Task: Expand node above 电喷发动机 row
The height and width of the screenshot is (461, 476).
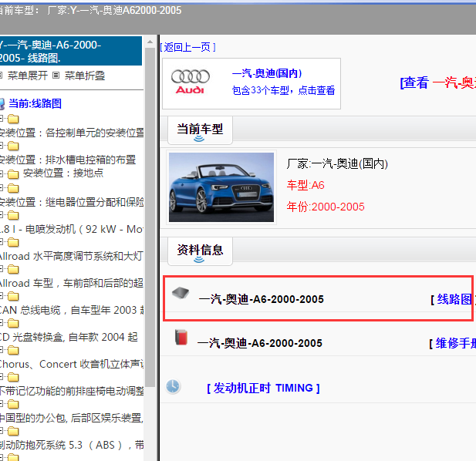Action: coord(2,215)
